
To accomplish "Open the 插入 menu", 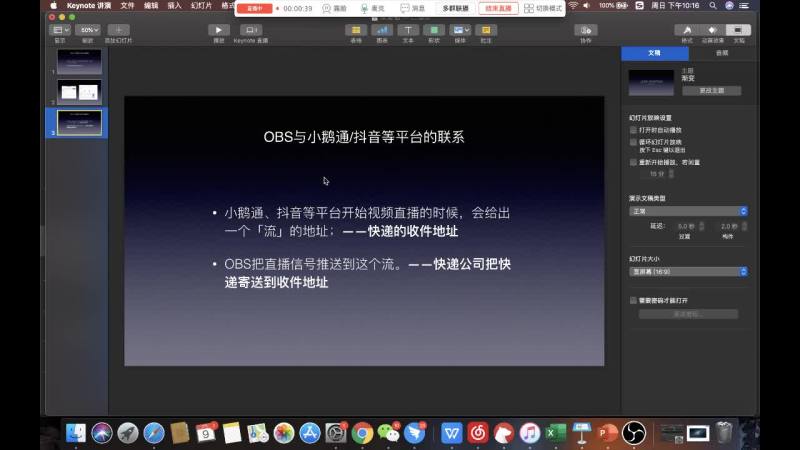I will click(x=174, y=6).
